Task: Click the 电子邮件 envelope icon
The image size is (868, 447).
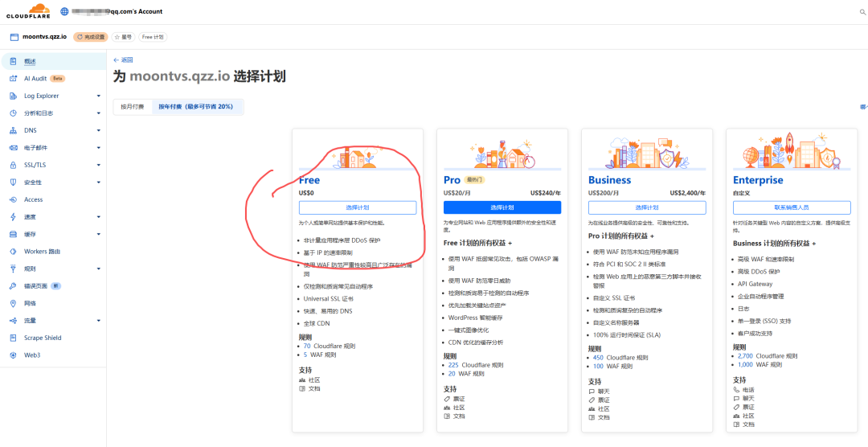Action: click(x=13, y=148)
